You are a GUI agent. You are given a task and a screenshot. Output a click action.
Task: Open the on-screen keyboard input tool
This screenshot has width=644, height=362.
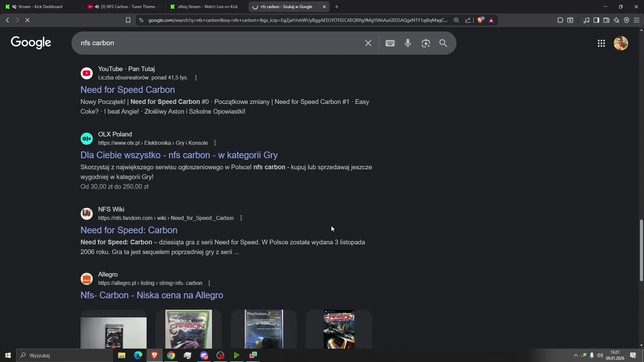point(390,43)
